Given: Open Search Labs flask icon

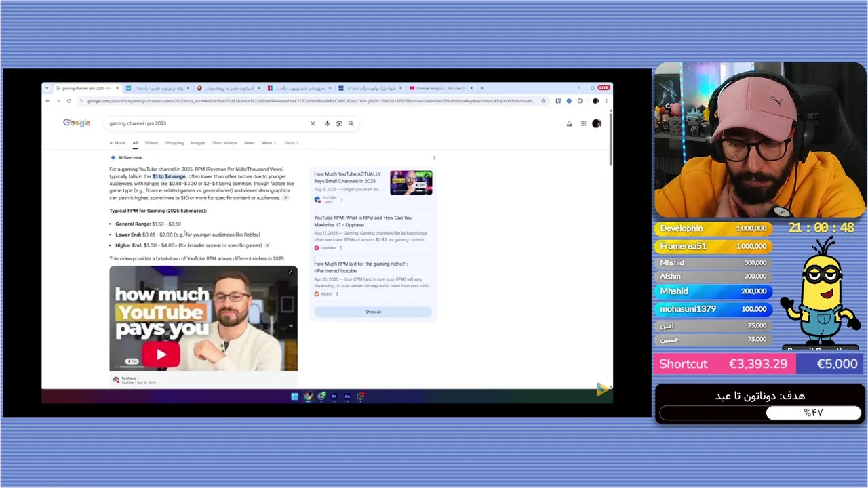Looking at the screenshot, I should (x=569, y=123).
